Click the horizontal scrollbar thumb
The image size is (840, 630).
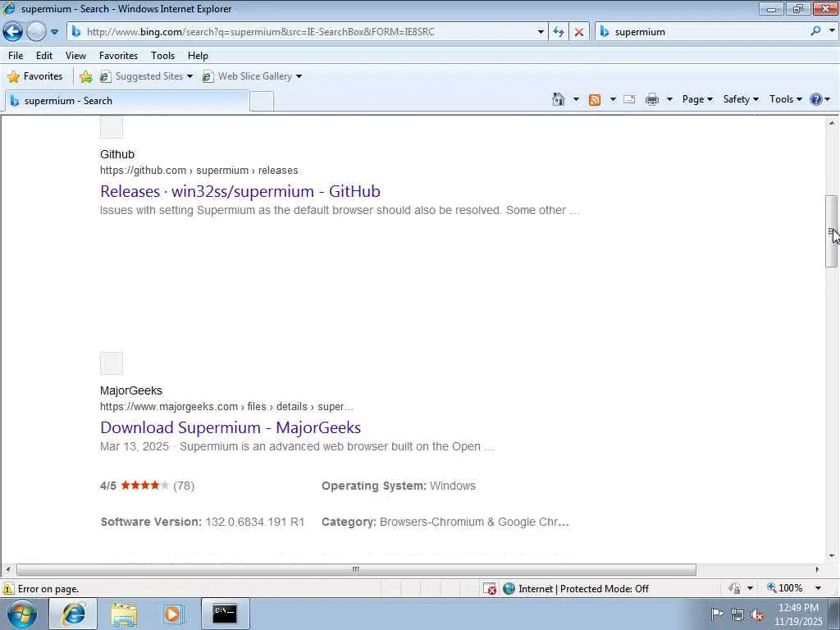point(356,569)
